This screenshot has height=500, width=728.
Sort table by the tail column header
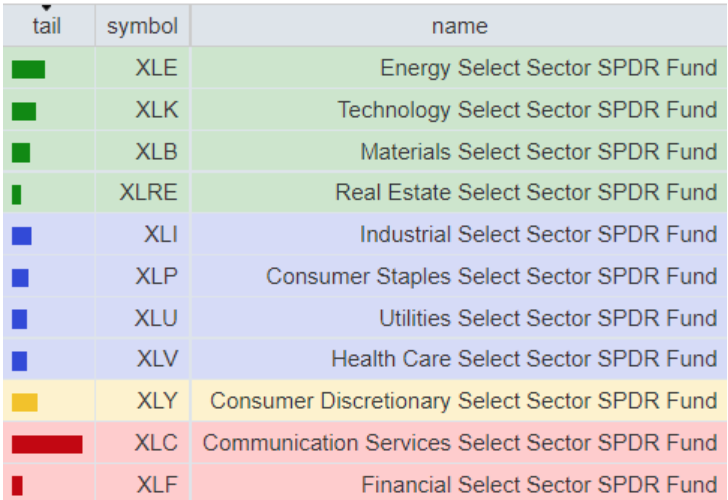(47, 26)
